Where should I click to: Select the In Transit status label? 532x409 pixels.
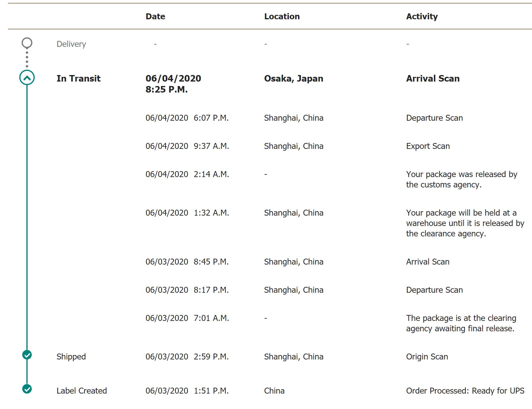pos(79,79)
